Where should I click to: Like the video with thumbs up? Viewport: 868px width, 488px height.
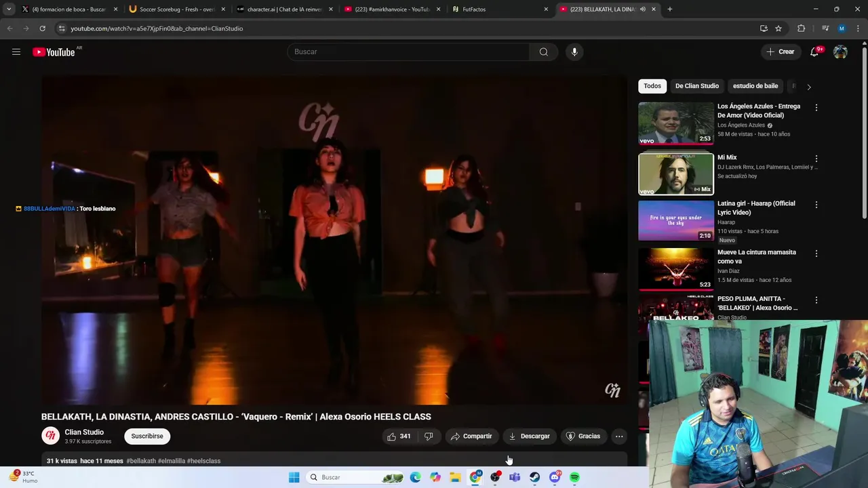tap(399, 436)
